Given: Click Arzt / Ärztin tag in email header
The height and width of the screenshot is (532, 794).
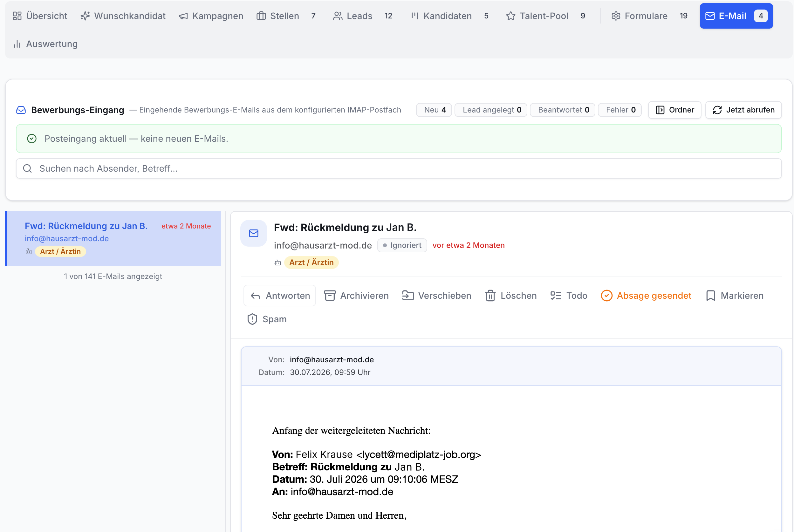Looking at the screenshot, I should click(311, 262).
